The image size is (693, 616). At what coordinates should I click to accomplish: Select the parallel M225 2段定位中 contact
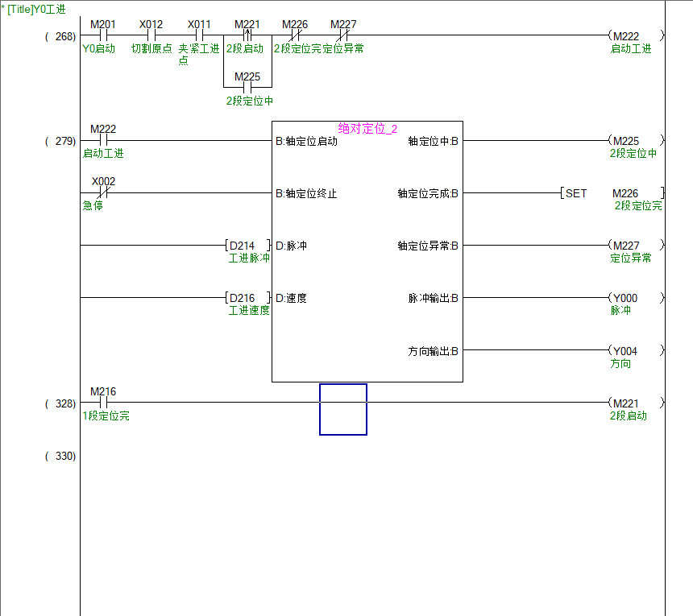coord(247,87)
